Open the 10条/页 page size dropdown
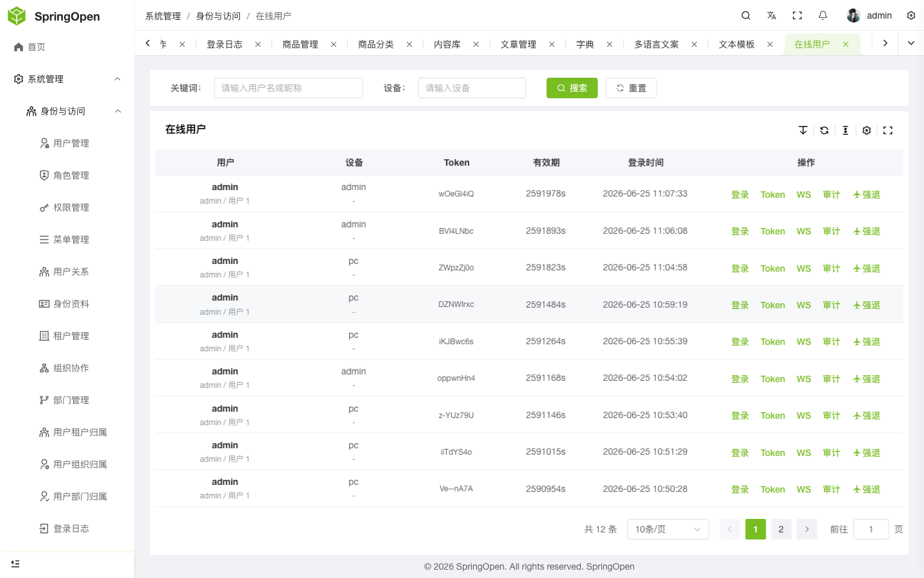This screenshot has height=578, width=924. [668, 529]
